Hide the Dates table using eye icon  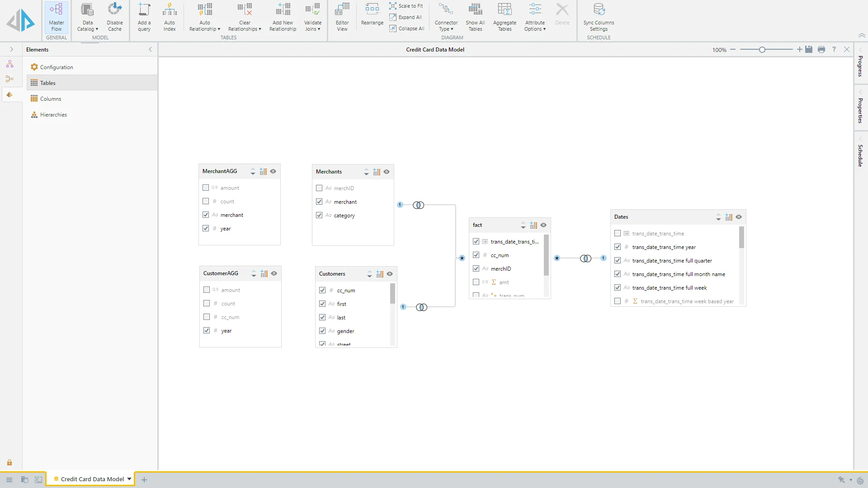pyautogui.click(x=739, y=217)
